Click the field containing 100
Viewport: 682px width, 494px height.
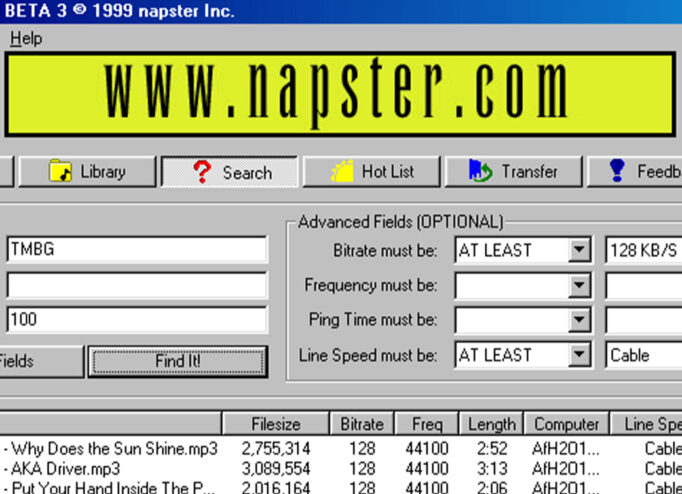tap(137, 320)
